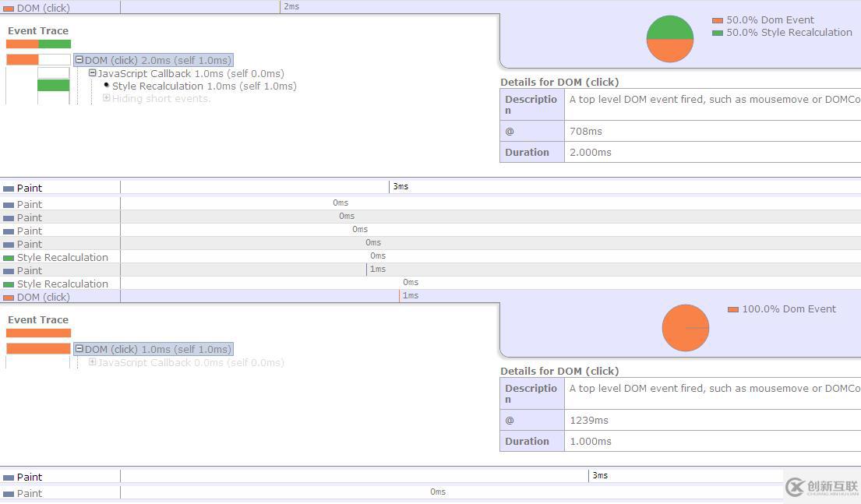This screenshot has height=504, width=861.
Task: Click the orange and green pie chart
Action: [670, 39]
